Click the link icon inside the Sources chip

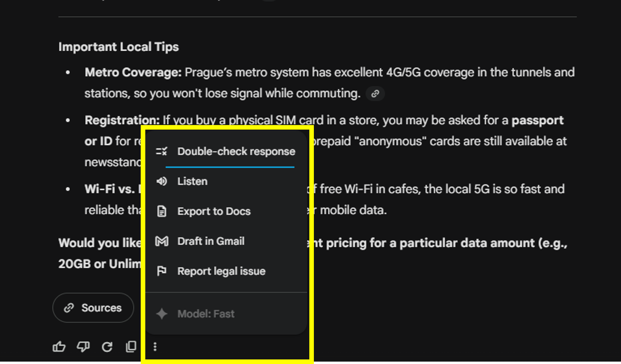click(x=69, y=308)
